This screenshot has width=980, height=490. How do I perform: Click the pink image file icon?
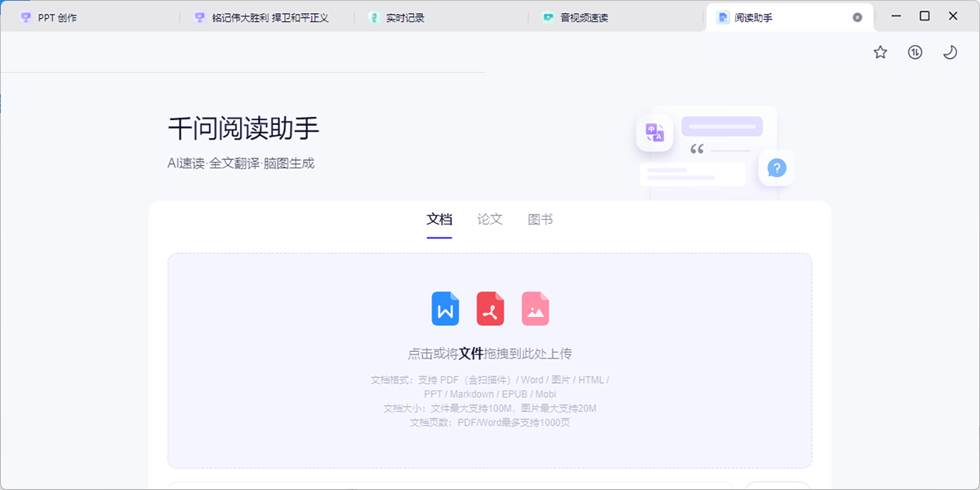(x=535, y=309)
